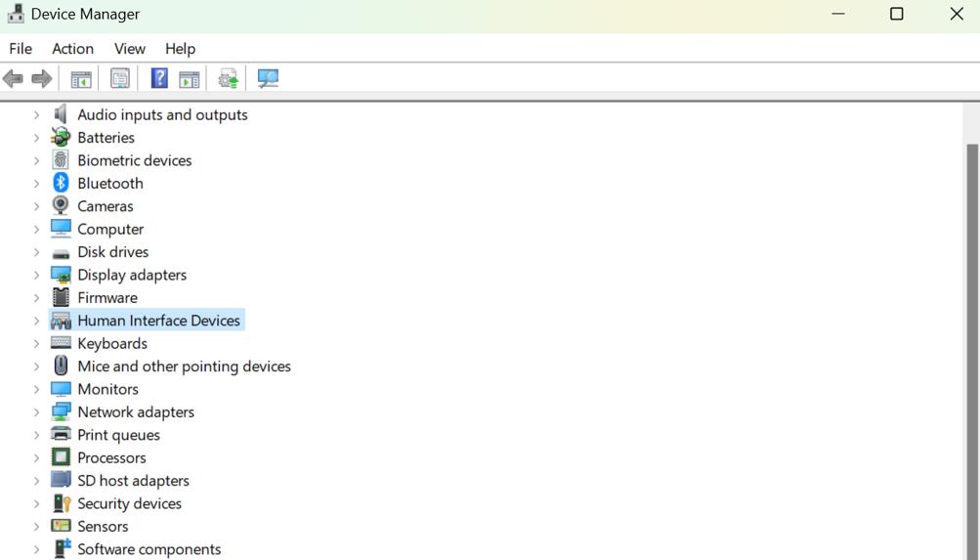Image resolution: width=980 pixels, height=560 pixels.
Task: Select the Monitors label
Action: pyautogui.click(x=108, y=389)
